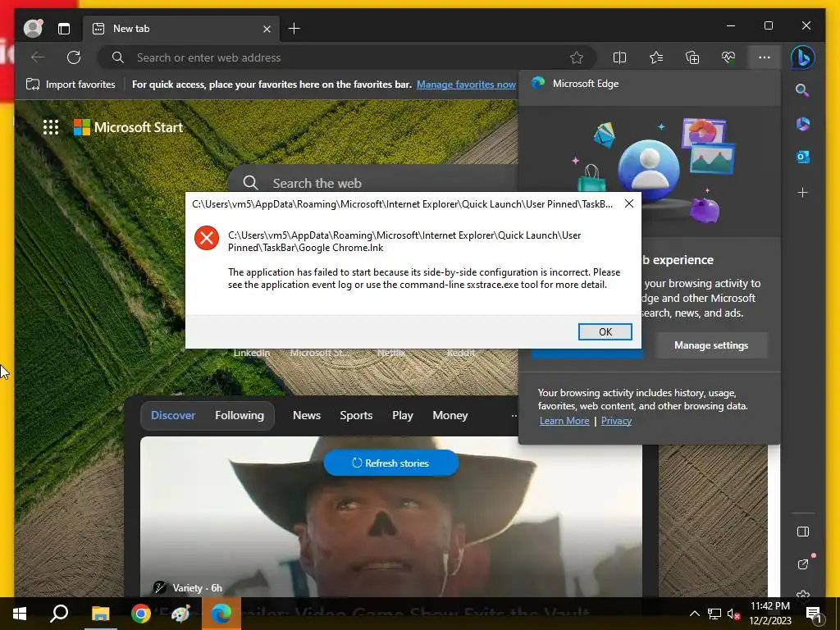The width and height of the screenshot is (840, 630).
Task: Open the tab actions menu icon
Action: tap(64, 29)
